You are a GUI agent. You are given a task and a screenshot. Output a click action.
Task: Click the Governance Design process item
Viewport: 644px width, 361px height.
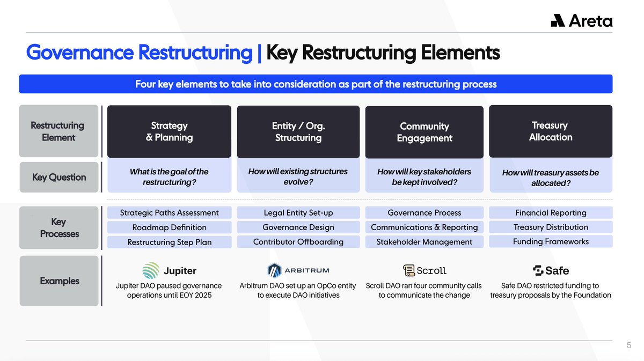point(298,227)
